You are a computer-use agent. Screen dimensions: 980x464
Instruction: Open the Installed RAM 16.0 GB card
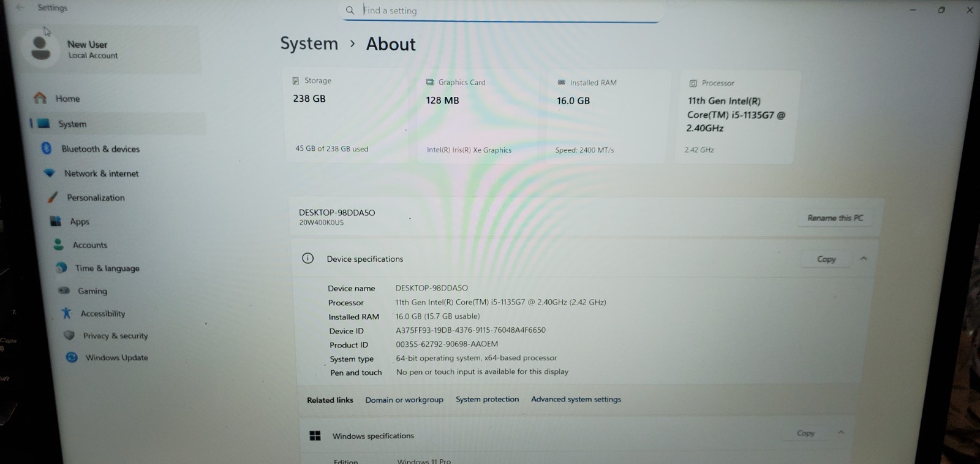point(606,116)
